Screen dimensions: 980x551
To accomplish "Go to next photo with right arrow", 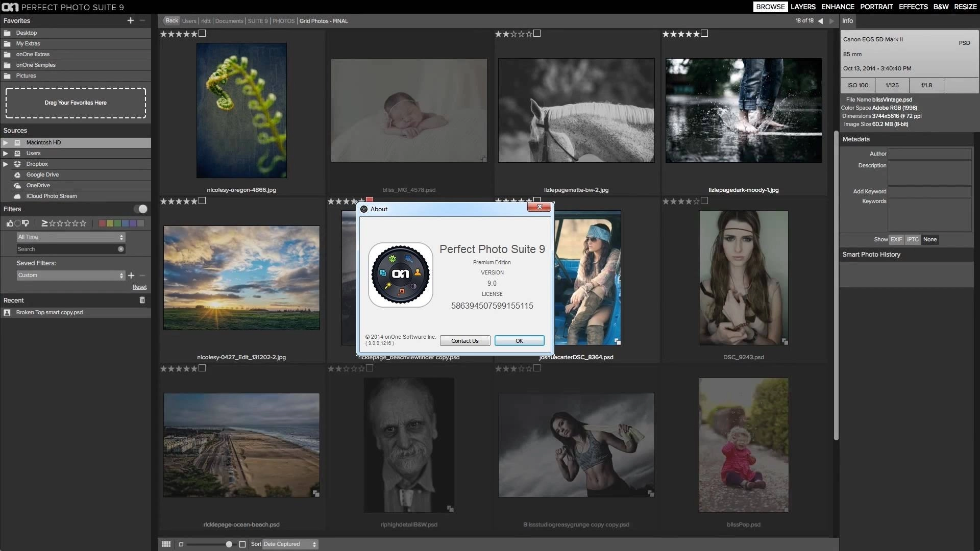I will tap(831, 21).
